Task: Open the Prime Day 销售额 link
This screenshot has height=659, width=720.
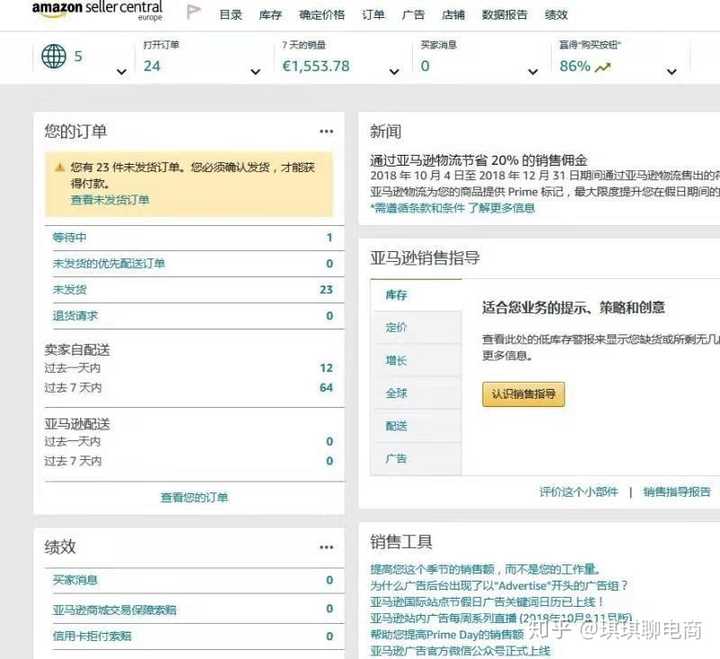Action: [x=447, y=635]
